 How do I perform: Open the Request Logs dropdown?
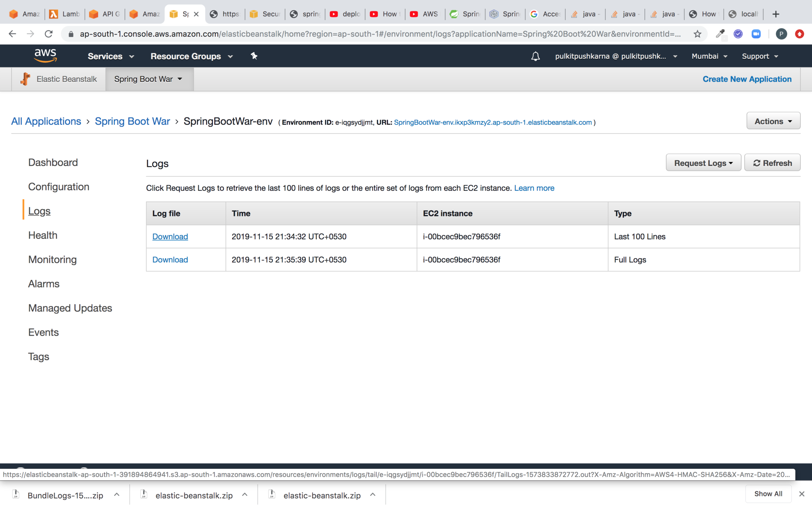pos(703,163)
